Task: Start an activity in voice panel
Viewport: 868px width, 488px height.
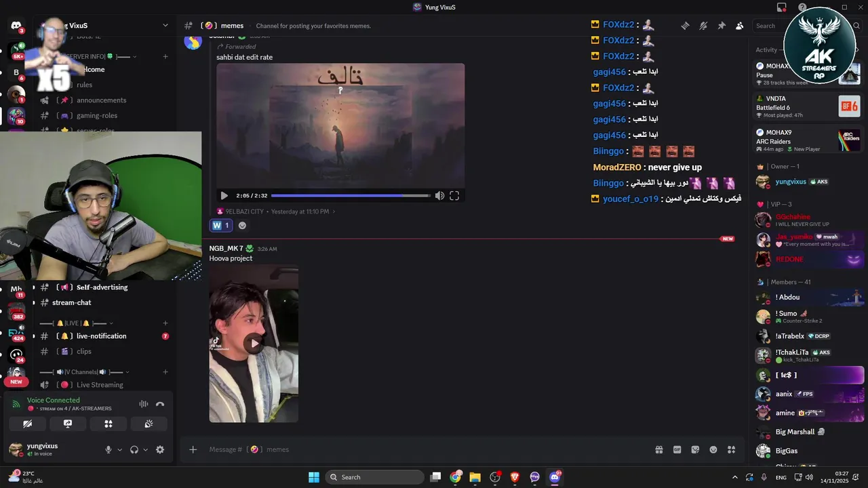Action: tap(108, 424)
